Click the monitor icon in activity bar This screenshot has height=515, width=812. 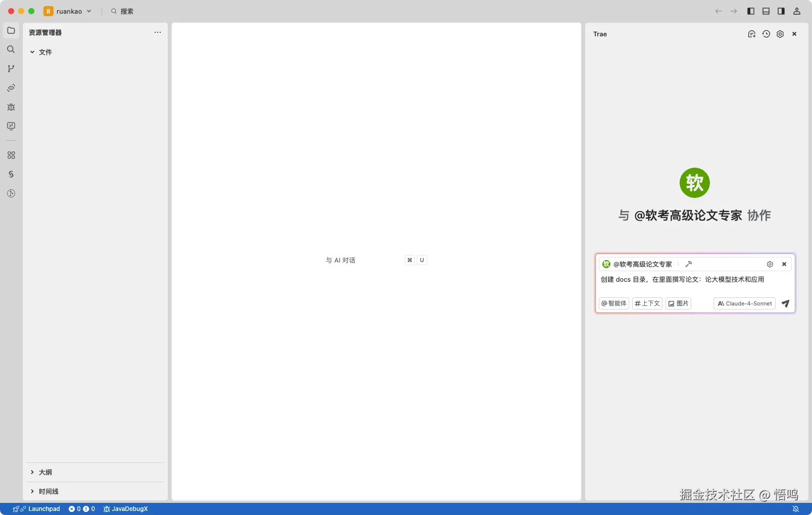[11, 126]
